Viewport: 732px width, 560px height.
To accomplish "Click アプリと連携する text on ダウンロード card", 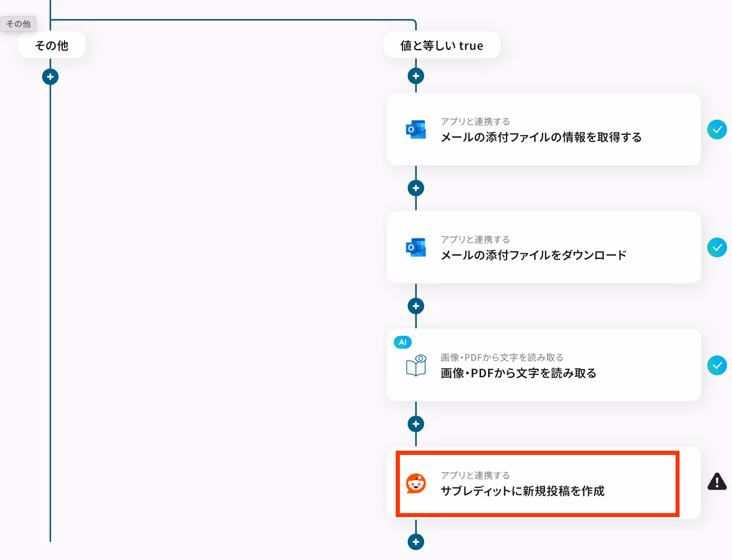I will pos(475,240).
